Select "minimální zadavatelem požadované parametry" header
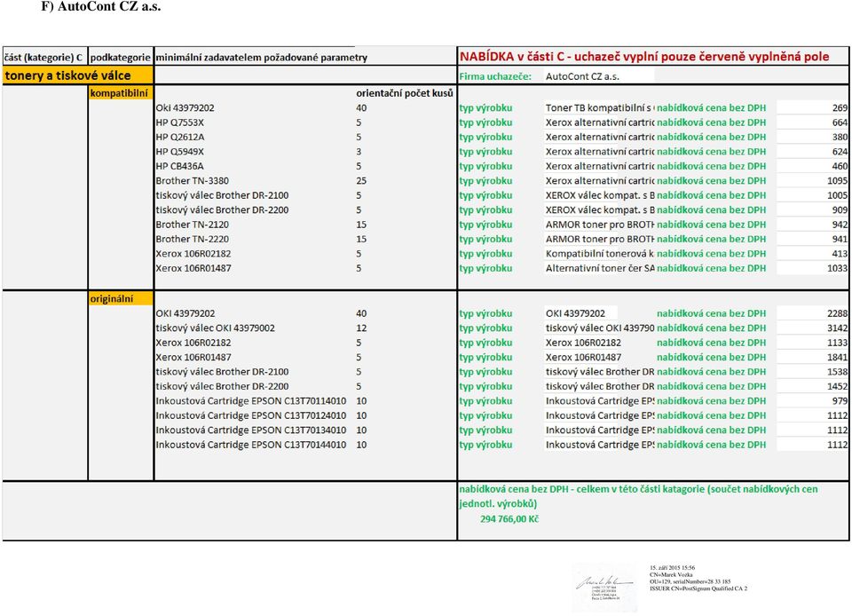This screenshot has height=616, width=852. click(x=261, y=57)
